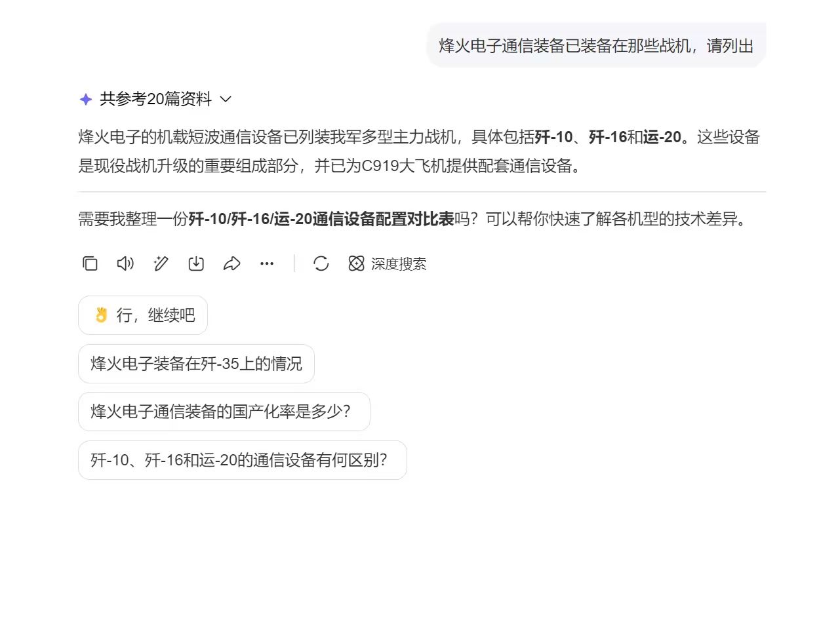
Task: Pick the 歼-10、歼-16和运-20 difference question
Action: pos(243,460)
